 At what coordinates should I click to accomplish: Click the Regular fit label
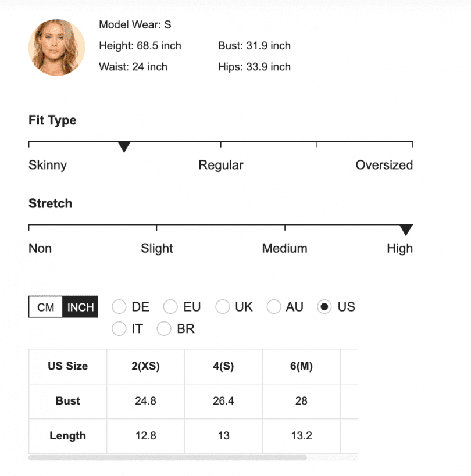(x=221, y=165)
